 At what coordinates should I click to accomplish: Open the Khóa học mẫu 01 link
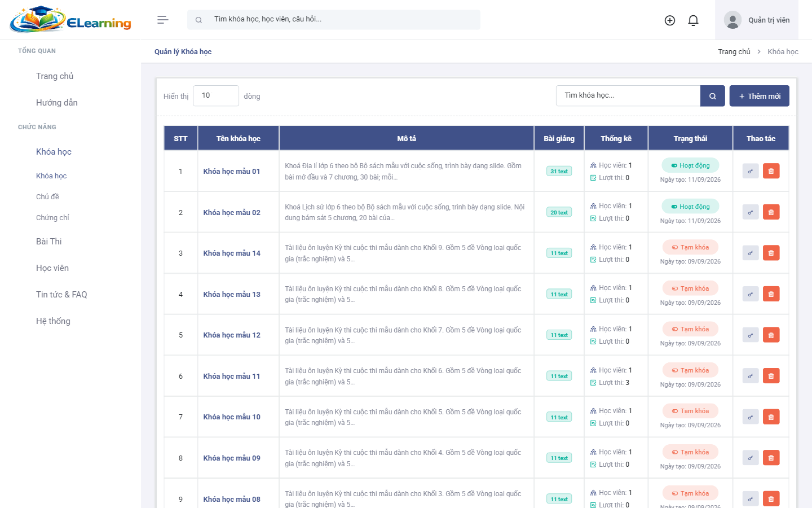pos(232,171)
